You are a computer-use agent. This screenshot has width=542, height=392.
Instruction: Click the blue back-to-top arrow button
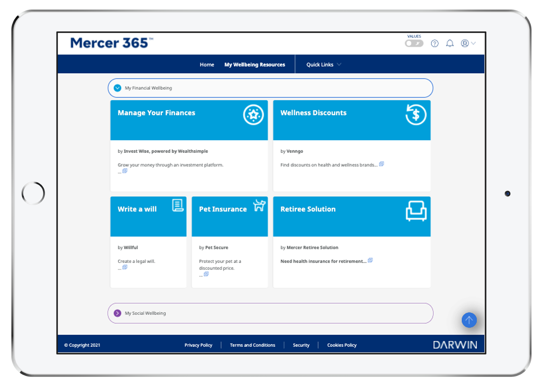[x=469, y=320]
